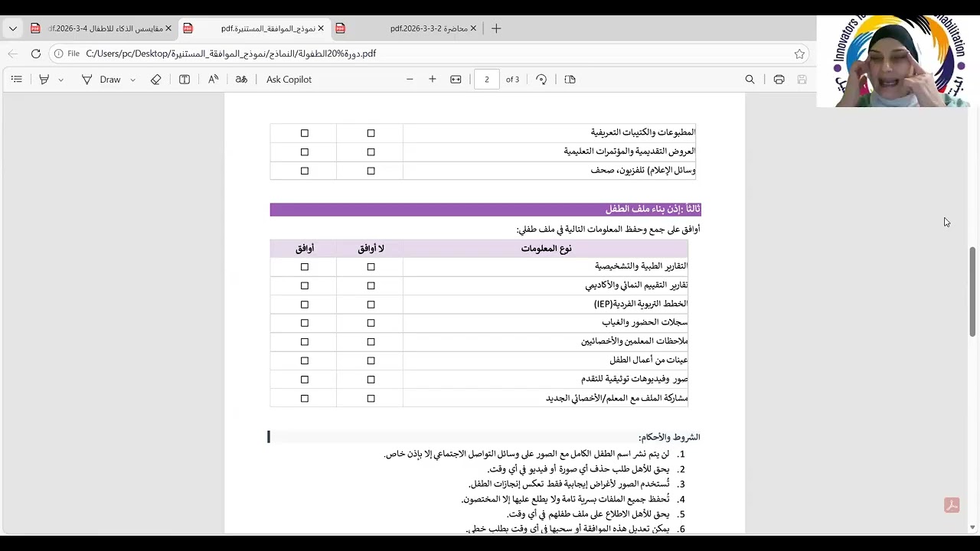Image resolution: width=980 pixels, height=551 pixels.
Task: Switch the page view layout
Action: click(x=570, y=80)
